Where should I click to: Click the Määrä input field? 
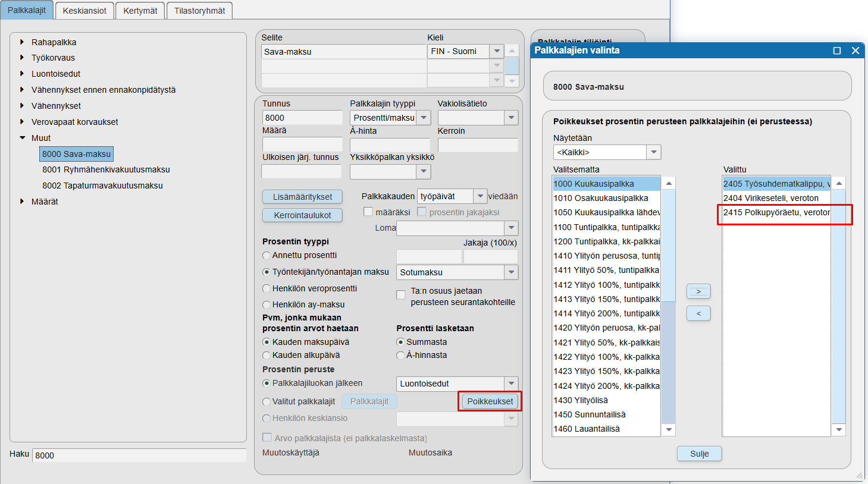click(302, 144)
